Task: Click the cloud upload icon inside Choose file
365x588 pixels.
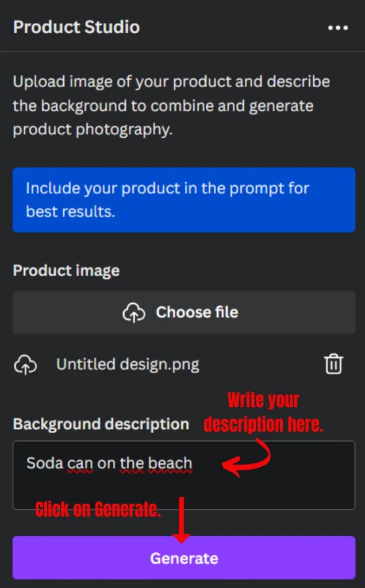Action: tap(134, 312)
